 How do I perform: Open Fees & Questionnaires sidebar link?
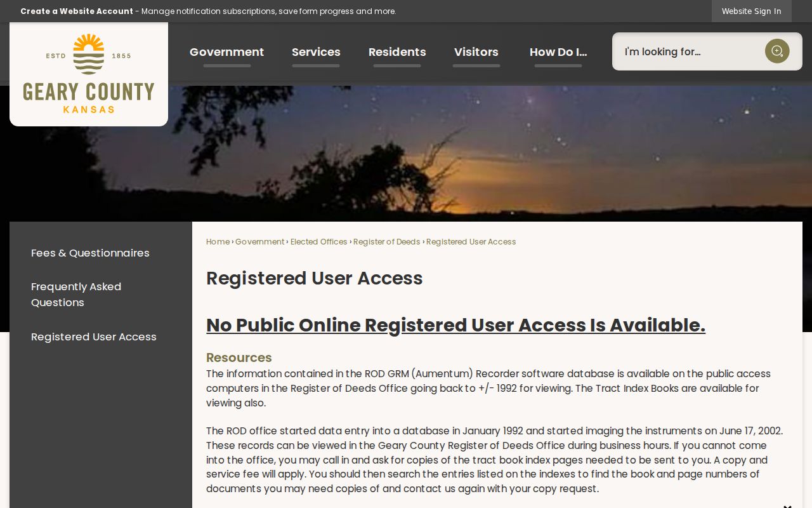coord(90,253)
